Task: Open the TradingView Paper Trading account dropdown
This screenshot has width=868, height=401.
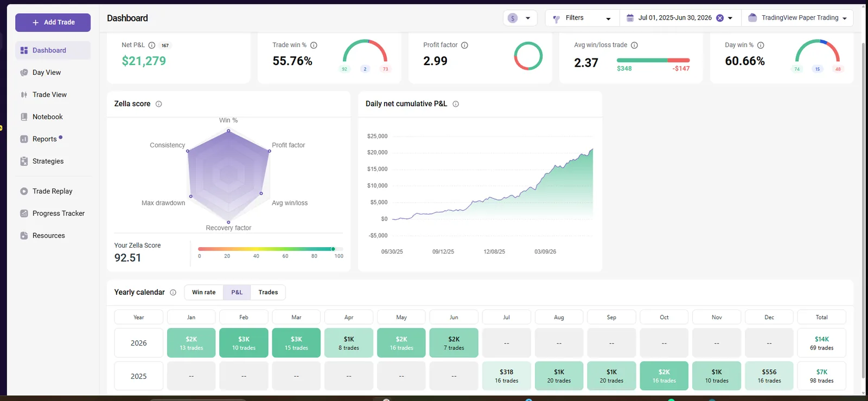Action: tap(797, 18)
